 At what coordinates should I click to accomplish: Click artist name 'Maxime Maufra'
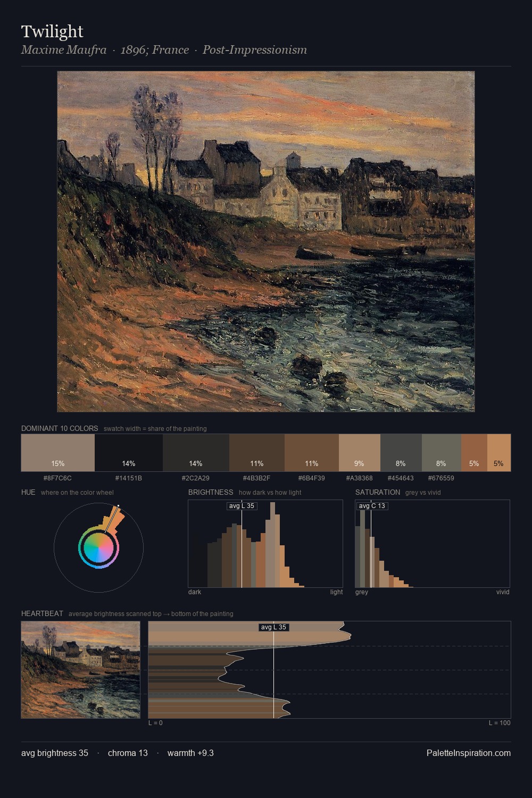click(64, 50)
